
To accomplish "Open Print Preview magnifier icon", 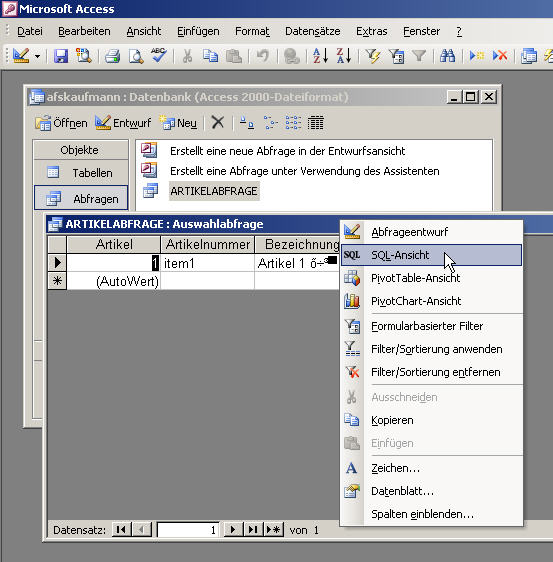I will coord(136,56).
